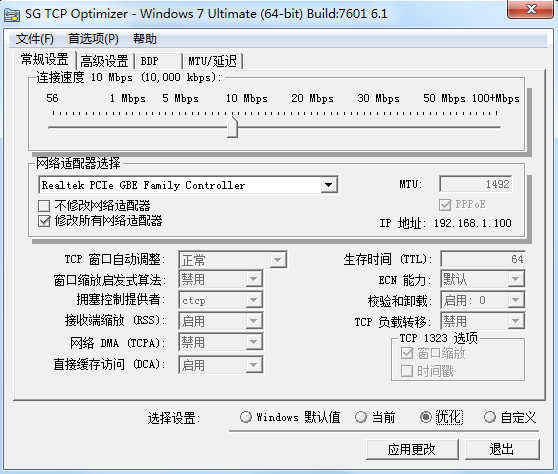Check the 不修改网络适配器 checkbox
The height and width of the screenshot is (474, 558).
[x=44, y=206]
